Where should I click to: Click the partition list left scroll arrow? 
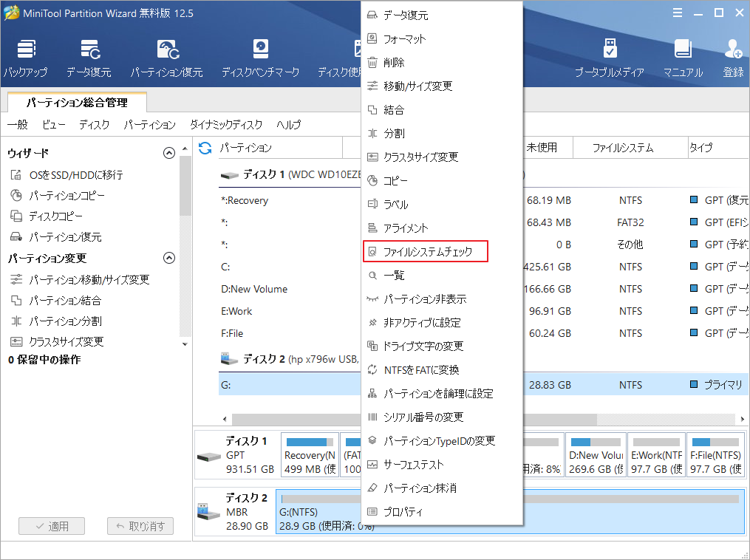pos(225,419)
